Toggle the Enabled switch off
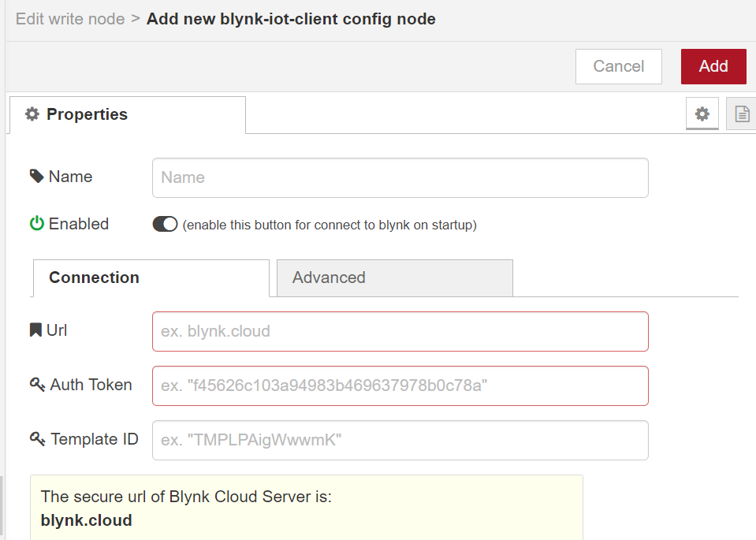The width and height of the screenshot is (756, 540). (165, 224)
